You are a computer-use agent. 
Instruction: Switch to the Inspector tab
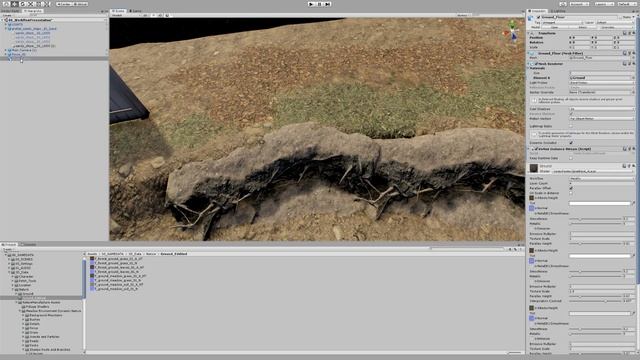coord(538,11)
